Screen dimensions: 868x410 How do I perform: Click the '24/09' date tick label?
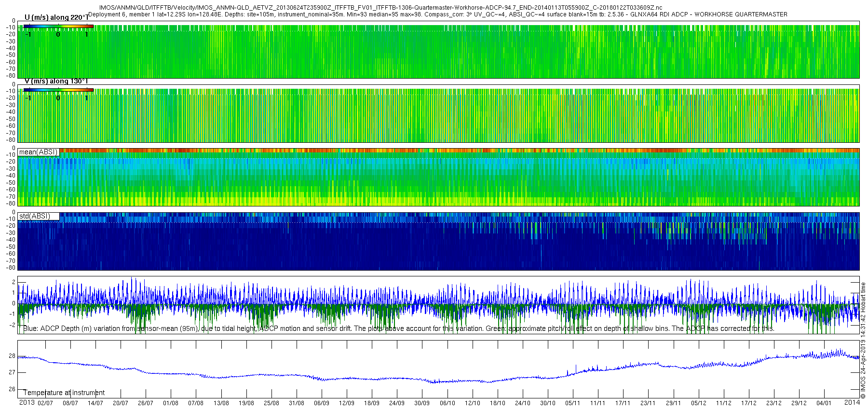(x=397, y=403)
